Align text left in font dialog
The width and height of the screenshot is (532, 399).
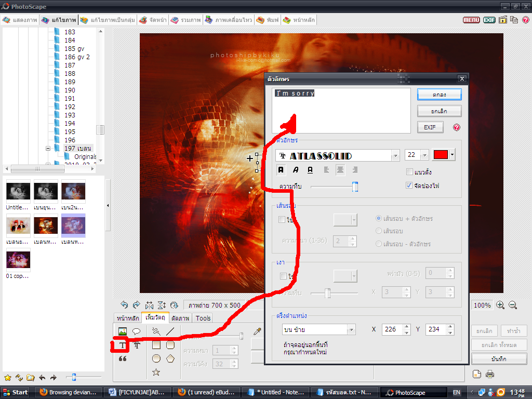pyautogui.click(x=326, y=170)
